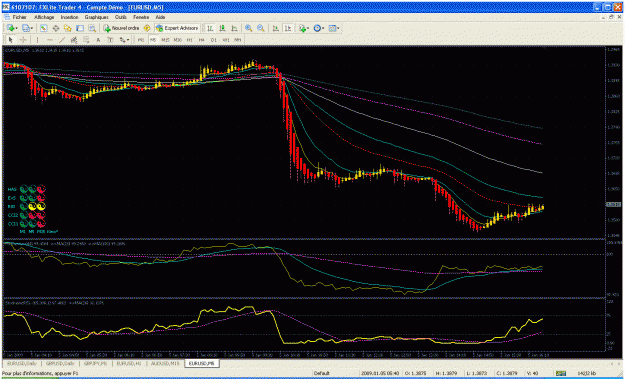The width and height of the screenshot is (625, 379).
Task: Open the Outils menu
Action: click(121, 18)
